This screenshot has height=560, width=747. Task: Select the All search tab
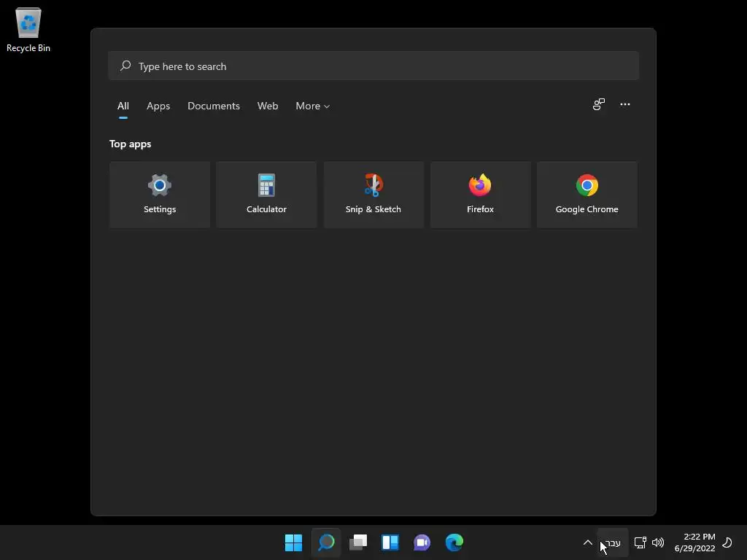point(123,106)
